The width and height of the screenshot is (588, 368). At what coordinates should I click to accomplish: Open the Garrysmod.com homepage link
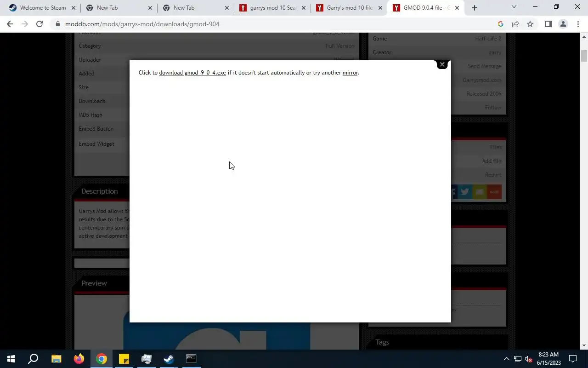pos(482,80)
